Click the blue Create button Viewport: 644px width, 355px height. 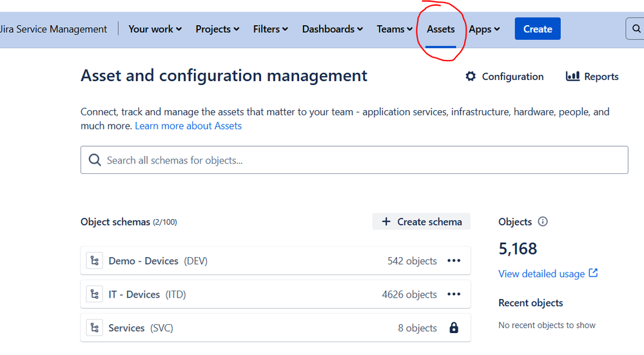tap(538, 29)
